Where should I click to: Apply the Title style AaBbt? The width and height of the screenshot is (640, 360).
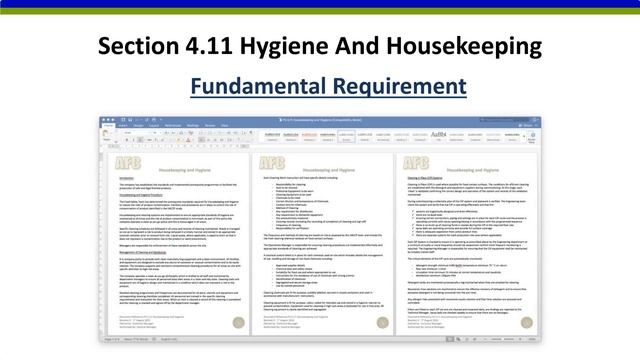[438, 136]
